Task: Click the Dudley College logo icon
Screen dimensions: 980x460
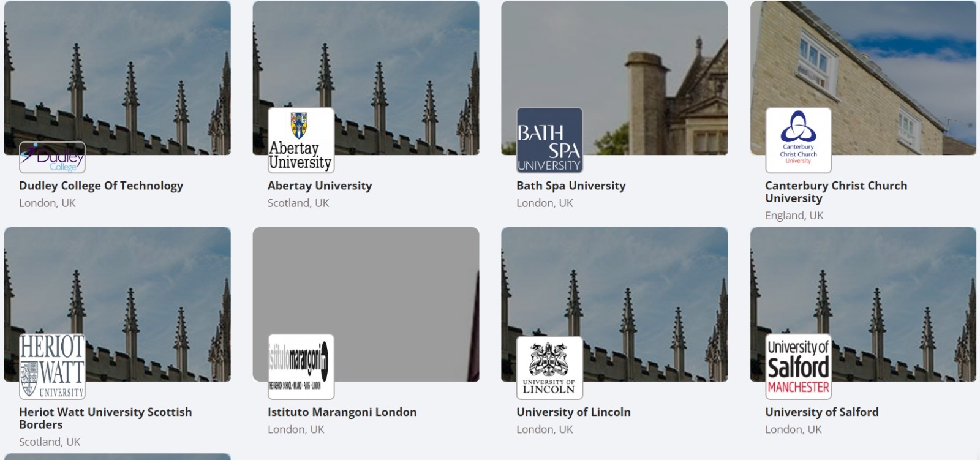Action: pyautogui.click(x=52, y=157)
